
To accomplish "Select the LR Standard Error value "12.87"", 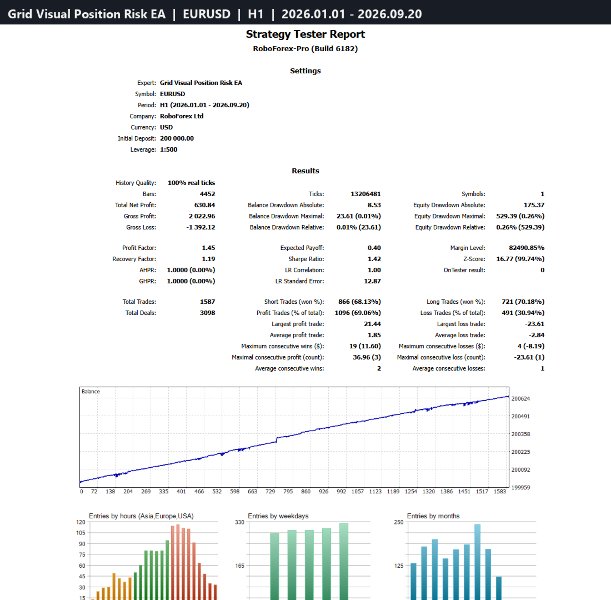I will 373,281.
